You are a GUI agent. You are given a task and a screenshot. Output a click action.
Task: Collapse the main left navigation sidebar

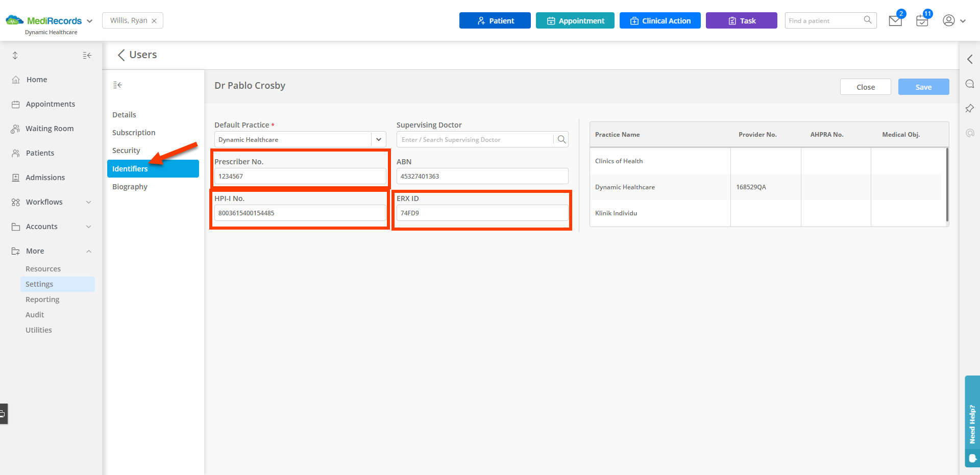click(87, 55)
